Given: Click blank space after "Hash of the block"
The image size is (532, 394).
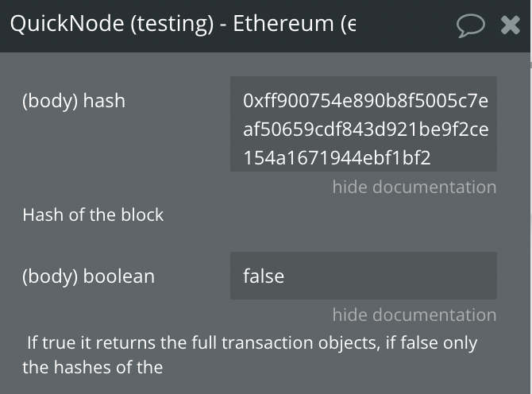Looking at the screenshot, I should point(339,214).
